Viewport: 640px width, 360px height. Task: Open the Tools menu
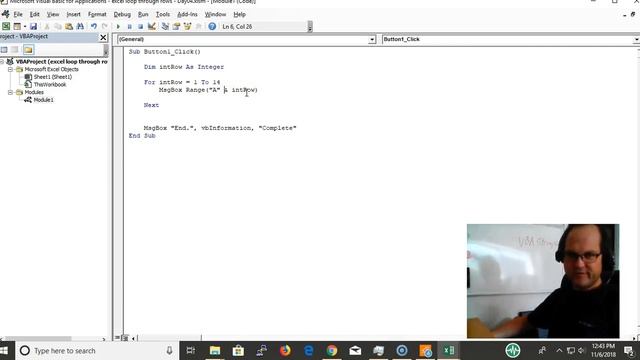coord(162,14)
